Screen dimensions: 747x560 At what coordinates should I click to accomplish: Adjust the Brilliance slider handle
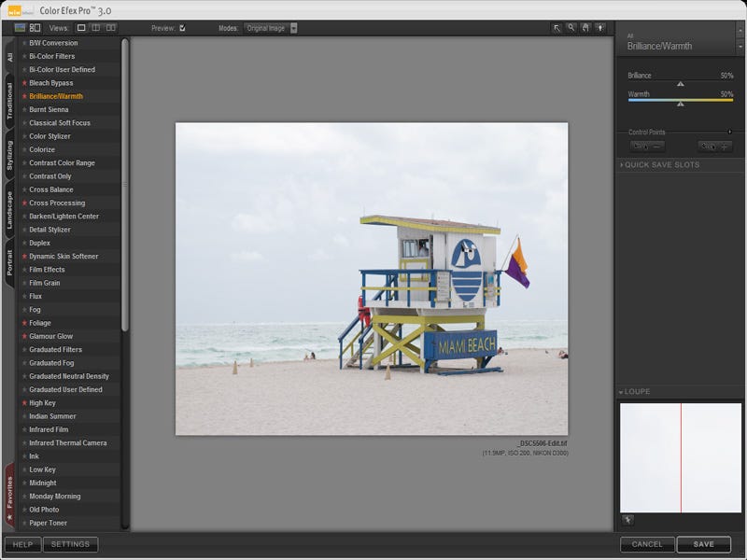point(681,84)
